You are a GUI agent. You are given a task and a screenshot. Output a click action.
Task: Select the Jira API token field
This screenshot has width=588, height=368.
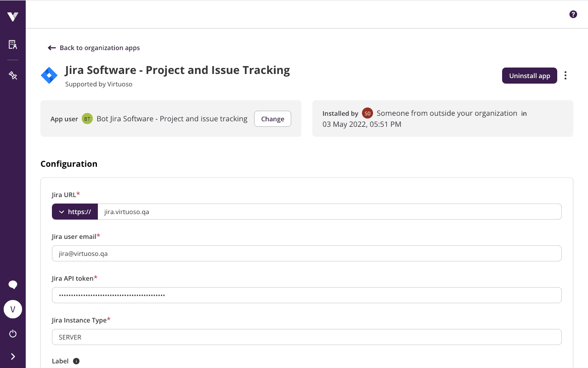click(x=306, y=295)
